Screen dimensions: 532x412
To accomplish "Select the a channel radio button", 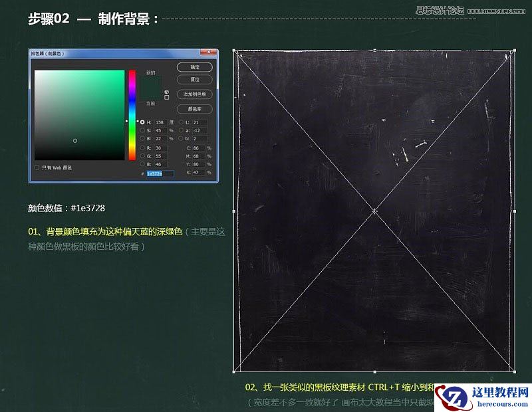I will 182,130.
